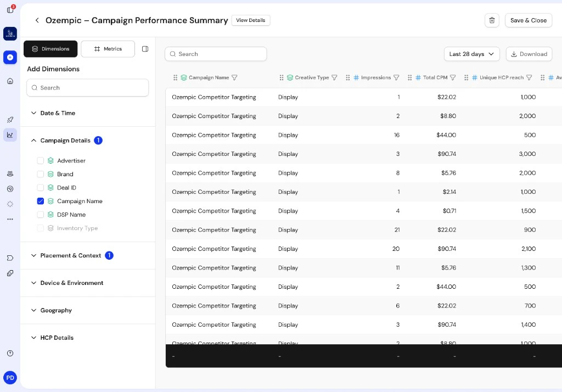
Task: Delete report using trash icon
Action: (x=492, y=20)
